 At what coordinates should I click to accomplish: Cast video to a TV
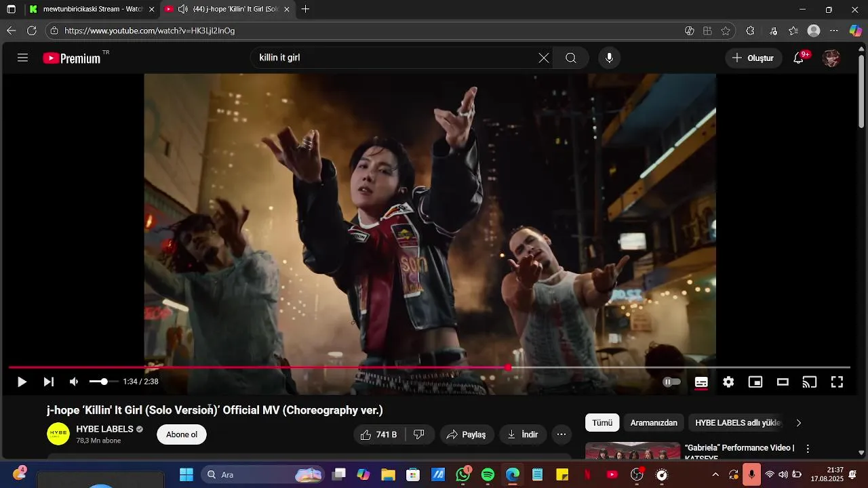tap(810, 382)
